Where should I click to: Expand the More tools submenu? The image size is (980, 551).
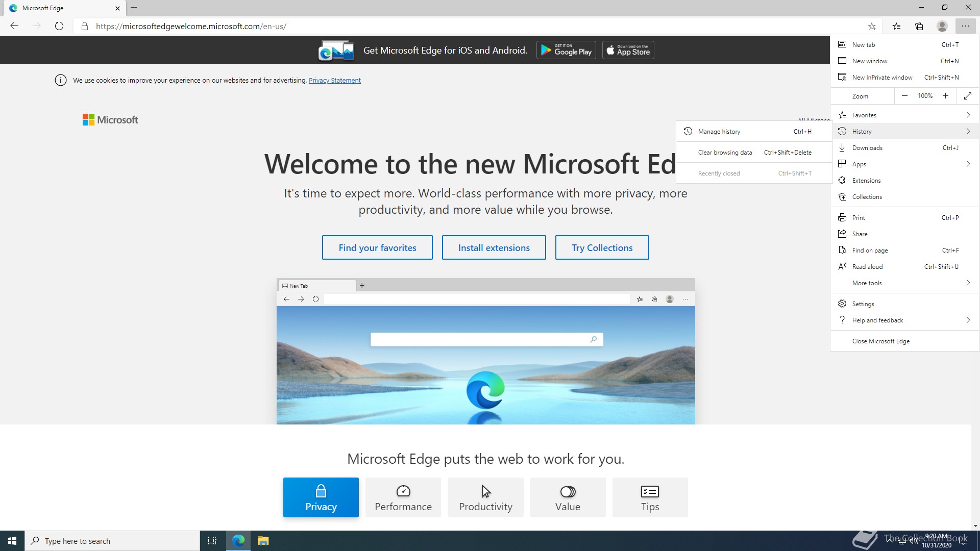click(x=968, y=283)
